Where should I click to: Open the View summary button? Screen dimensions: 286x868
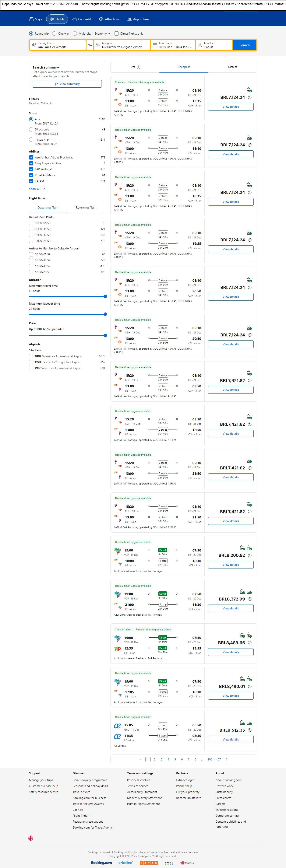pyautogui.click(x=67, y=84)
